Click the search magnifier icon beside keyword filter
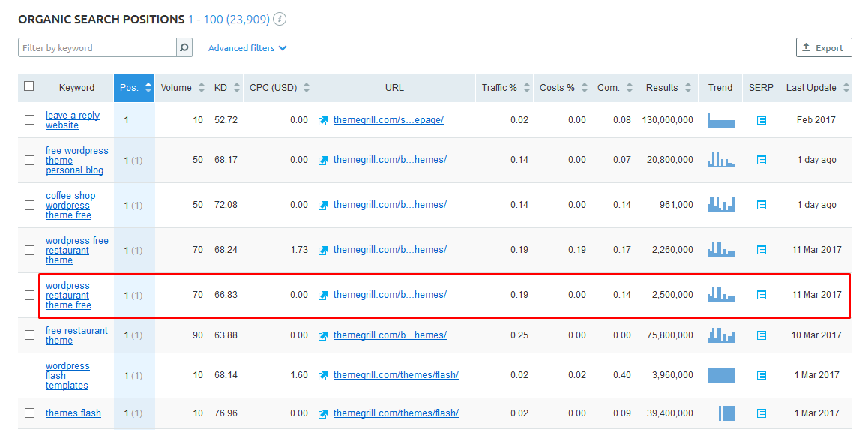Image resolution: width=868 pixels, height=430 pixels. (x=184, y=48)
